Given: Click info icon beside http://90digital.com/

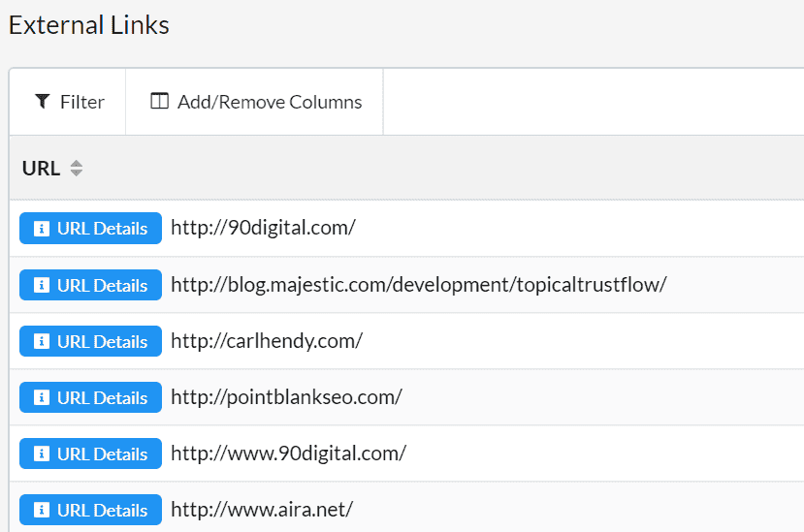Looking at the screenshot, I should point(42,229).
